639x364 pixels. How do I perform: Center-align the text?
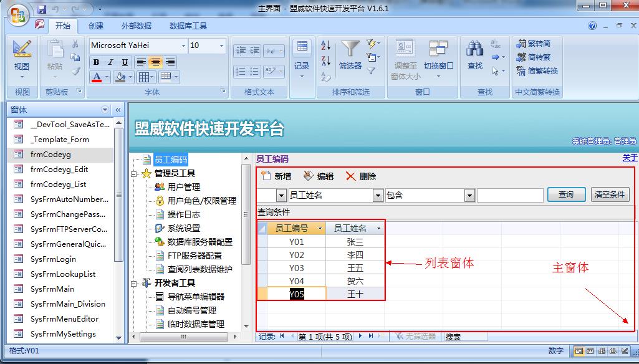(x=155, y=62)
